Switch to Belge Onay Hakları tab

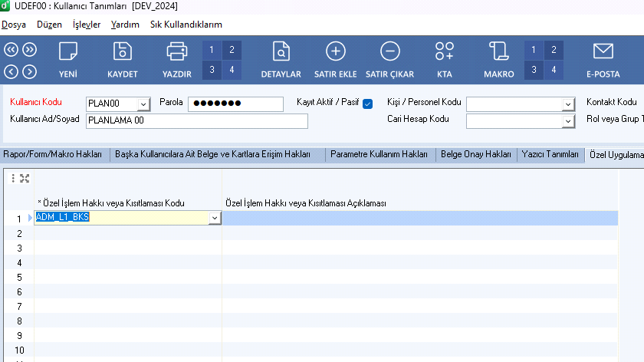pyautogui.click(x=475, y=154)
